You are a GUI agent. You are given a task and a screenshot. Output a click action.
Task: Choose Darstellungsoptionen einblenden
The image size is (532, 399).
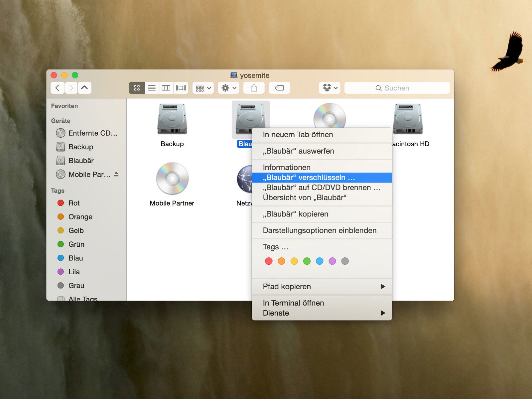click(x=322, y=230)
